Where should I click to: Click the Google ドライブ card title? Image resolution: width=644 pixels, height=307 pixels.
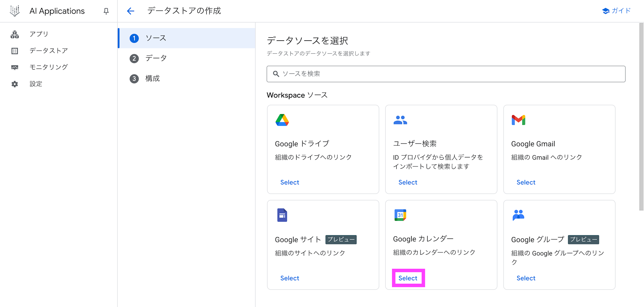[302, 144]
